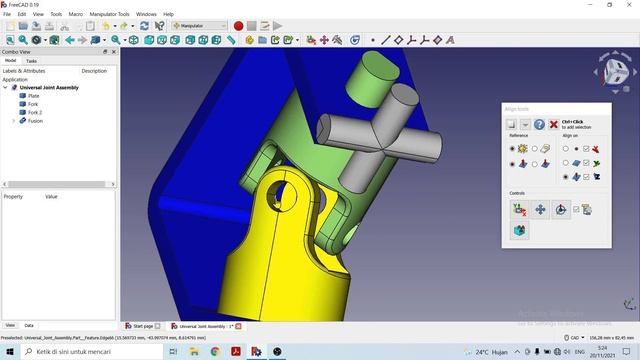This screenshot has width=640, height=360.
Task: Click the Create group folder icon
Action: click(x=262, y=40)
